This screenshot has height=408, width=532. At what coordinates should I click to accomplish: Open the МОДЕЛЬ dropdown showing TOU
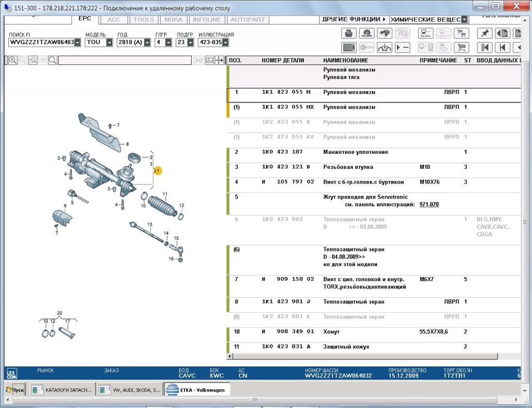(109, 43)
